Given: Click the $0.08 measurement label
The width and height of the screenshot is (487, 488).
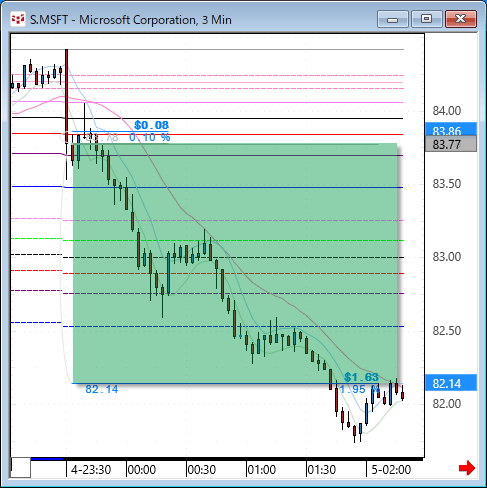Looking at the screenshot, I should click(x=151, y=125).
